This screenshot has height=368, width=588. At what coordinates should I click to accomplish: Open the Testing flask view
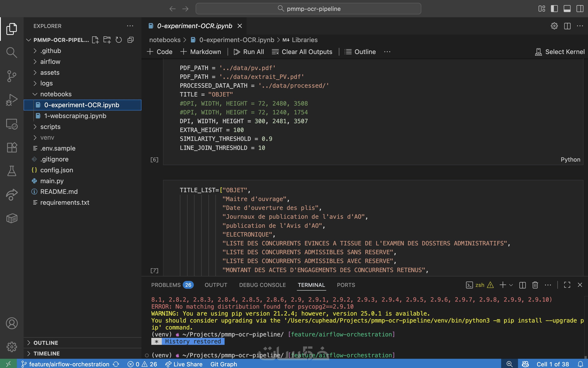tap(11, 171)
